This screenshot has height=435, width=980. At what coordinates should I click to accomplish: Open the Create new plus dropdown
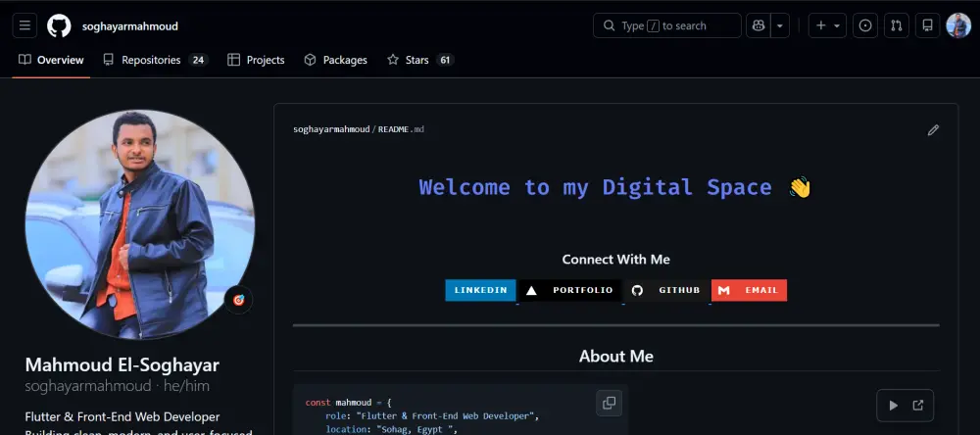[827, 25]
